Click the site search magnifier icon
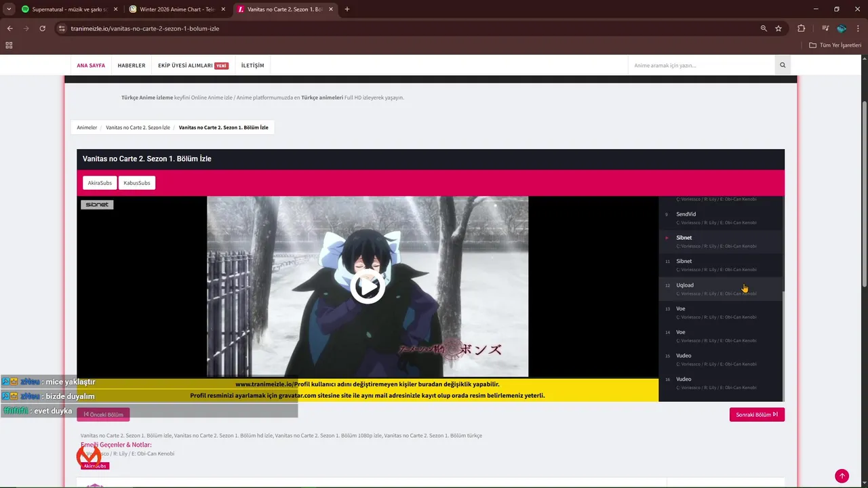This screenshot has height=488, width=868. 783,65
